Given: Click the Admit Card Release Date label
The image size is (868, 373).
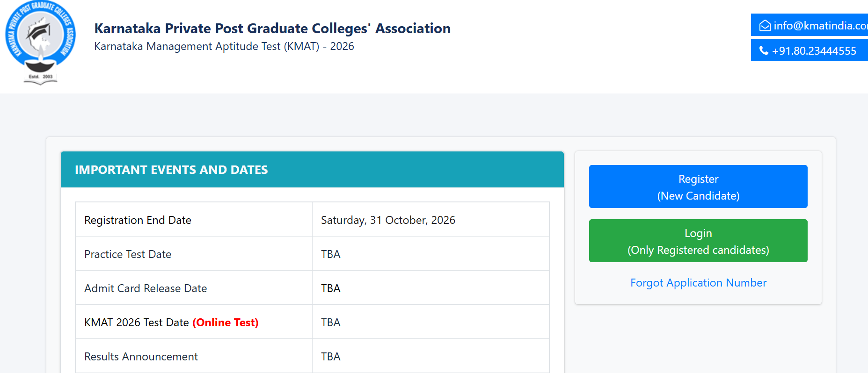Looking at the screenshot, I should 146,288.
